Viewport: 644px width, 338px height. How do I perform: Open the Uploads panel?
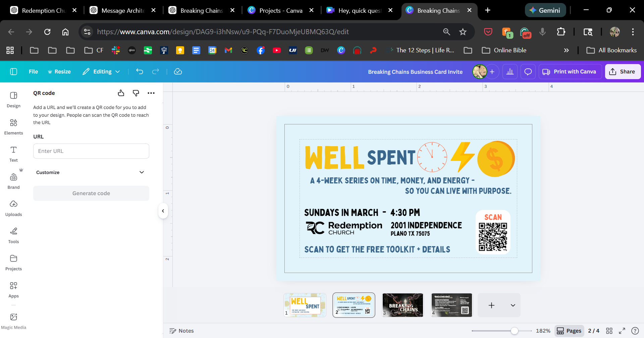pyautogui.click(x=13, y=208)
